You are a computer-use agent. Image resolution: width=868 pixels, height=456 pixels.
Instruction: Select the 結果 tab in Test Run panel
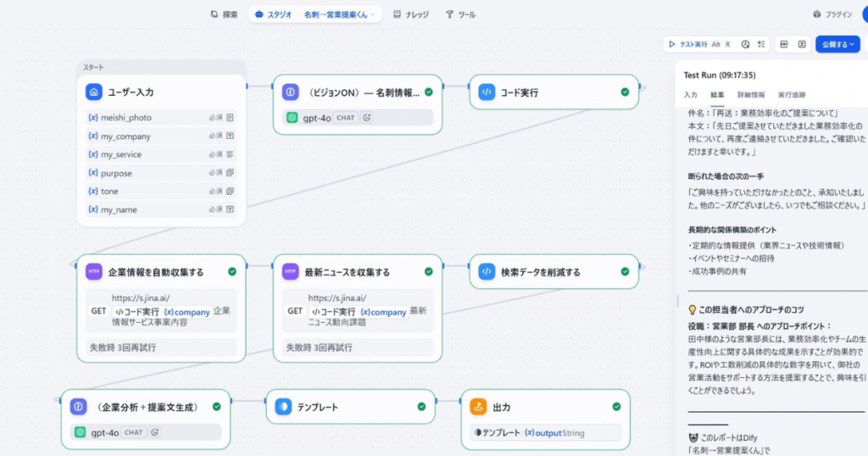717,95
